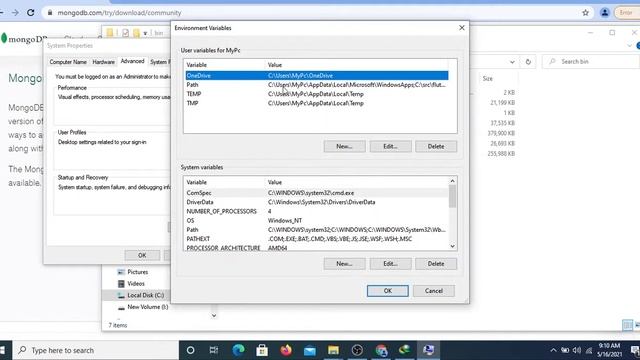
Task: Close the Environment Variables dialog
Action: coord(462,28)
